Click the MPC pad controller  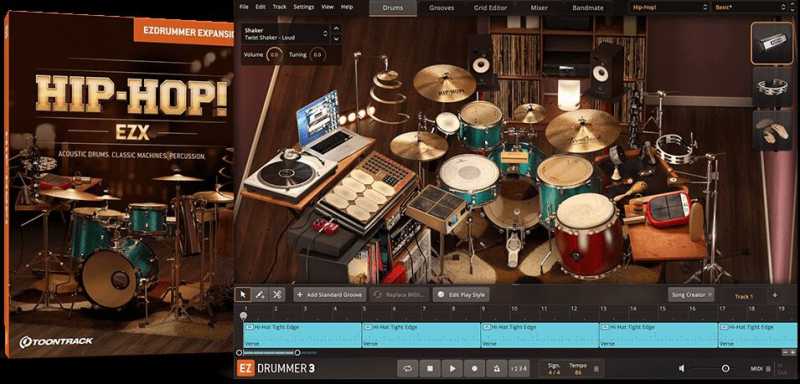[365, 191]
